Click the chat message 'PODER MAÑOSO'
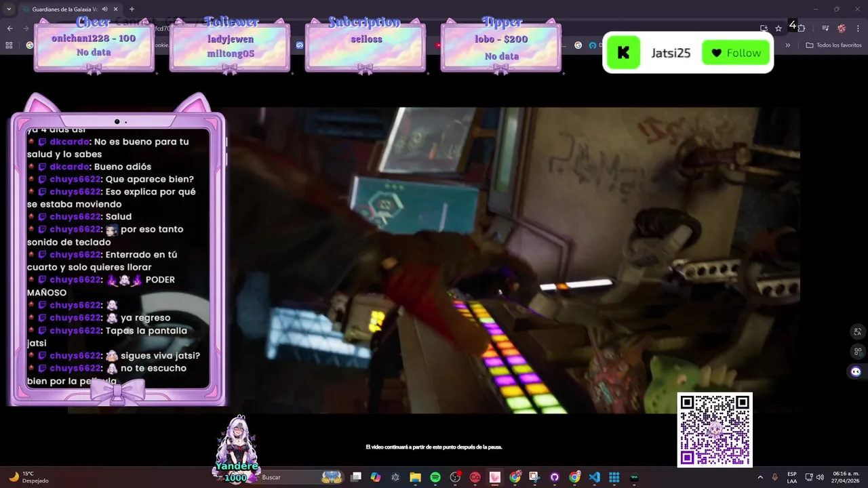 (101, 286)
